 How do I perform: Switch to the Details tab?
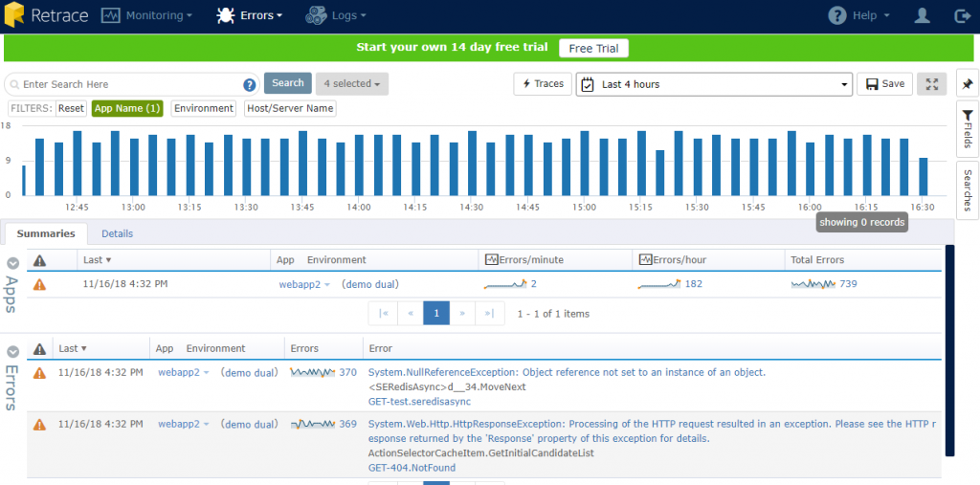118,233
